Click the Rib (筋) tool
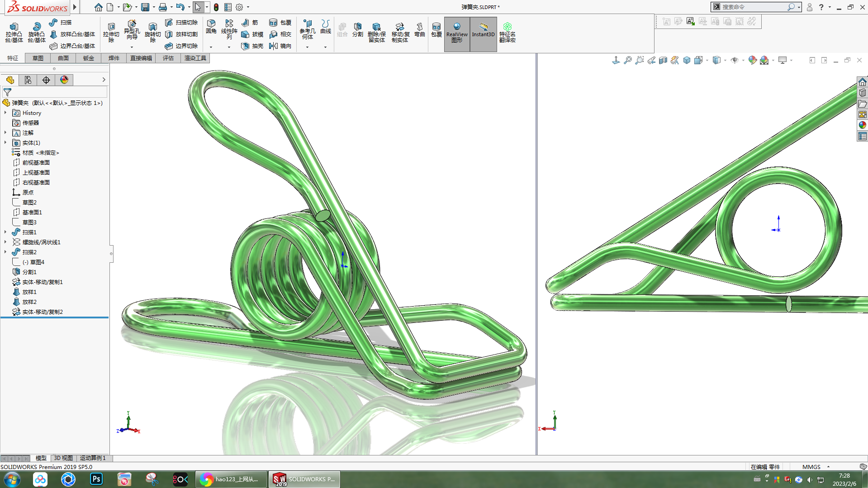Image resolution: width=868 pixels, height=488 pixels. [250, 22]
